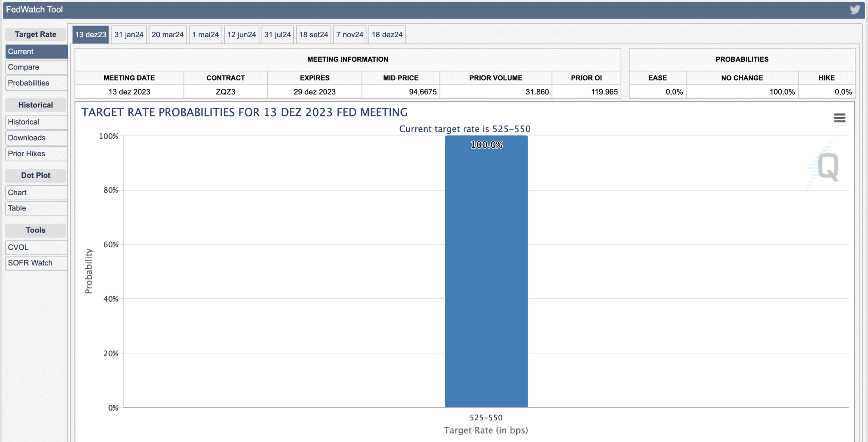The image size is (868, 442).
Task: Switch to the 18 dez24 tab
Action: (387, 35)
